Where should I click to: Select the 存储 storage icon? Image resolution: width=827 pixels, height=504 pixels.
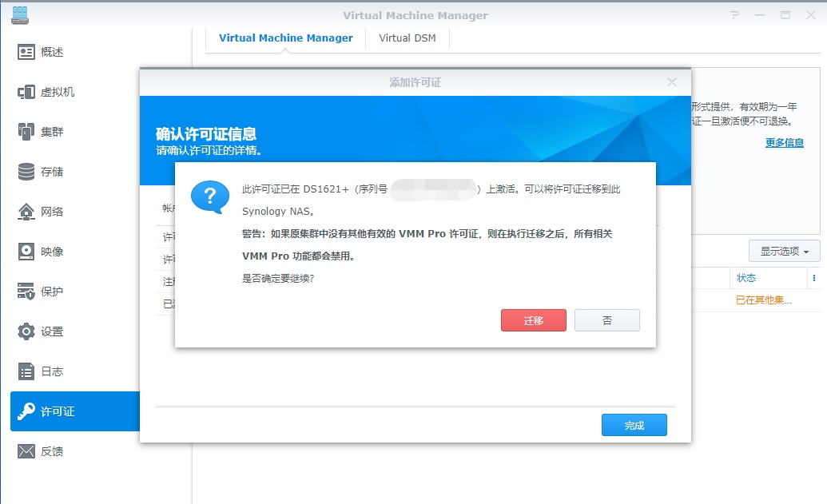pyautogui.click(x=26, y=172)
